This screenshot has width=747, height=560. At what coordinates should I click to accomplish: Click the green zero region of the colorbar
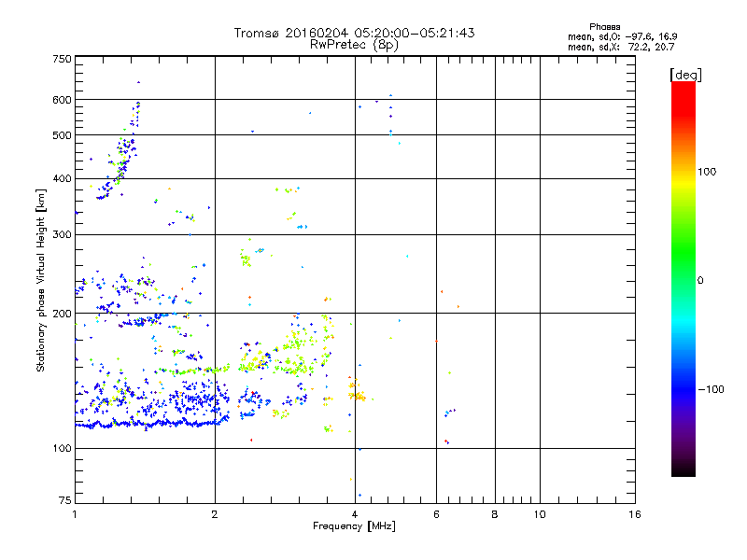coord(684,267)
